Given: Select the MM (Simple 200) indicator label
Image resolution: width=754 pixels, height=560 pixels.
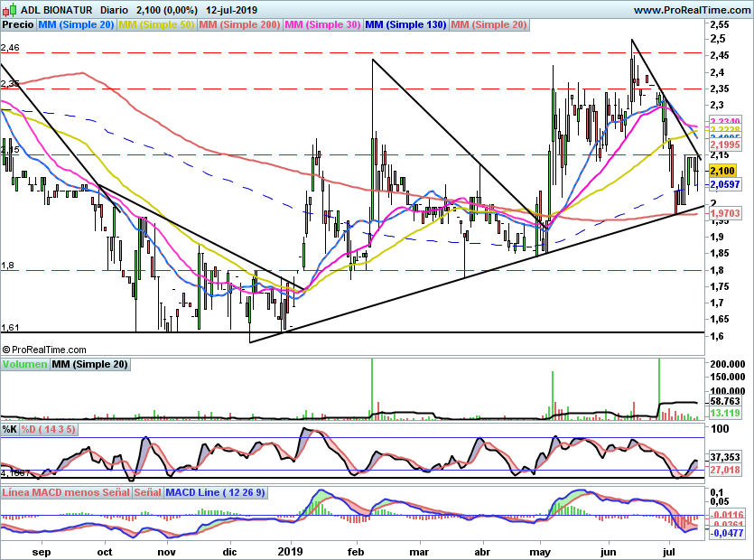Looking at the screenshot, I should pyautogui.click(x=239, y=24).
